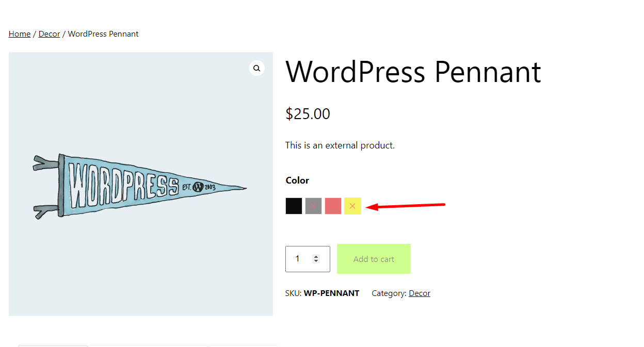Increase quantity with the up arrow

coord(316,256)
